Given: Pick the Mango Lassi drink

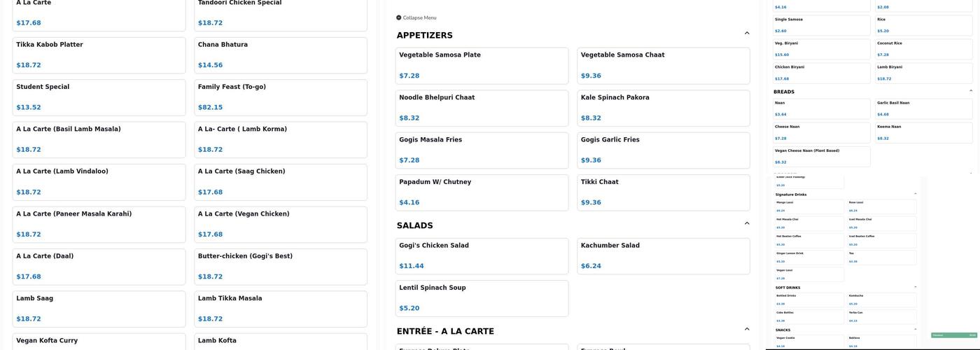Looking at the screenshot, I should 810,206.
